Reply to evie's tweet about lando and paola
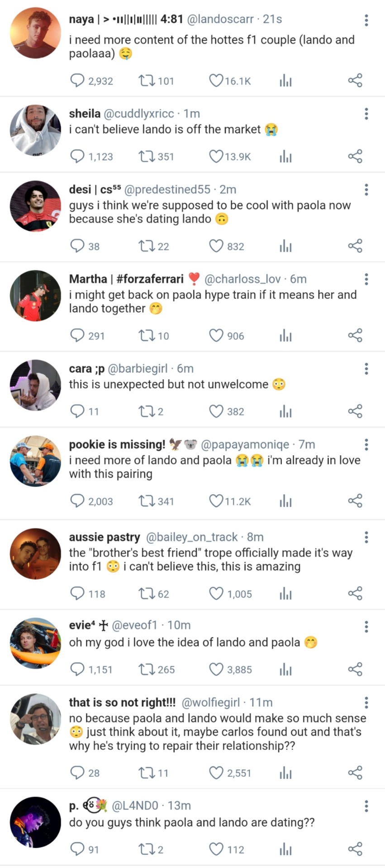The image size is (385, 868). point(77,669)
